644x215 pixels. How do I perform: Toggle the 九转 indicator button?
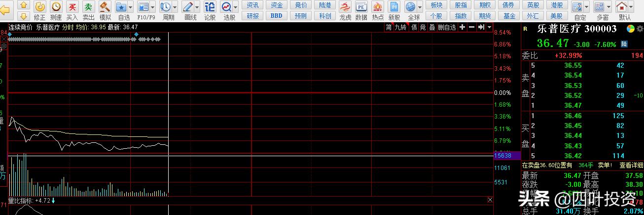(400, 27)
